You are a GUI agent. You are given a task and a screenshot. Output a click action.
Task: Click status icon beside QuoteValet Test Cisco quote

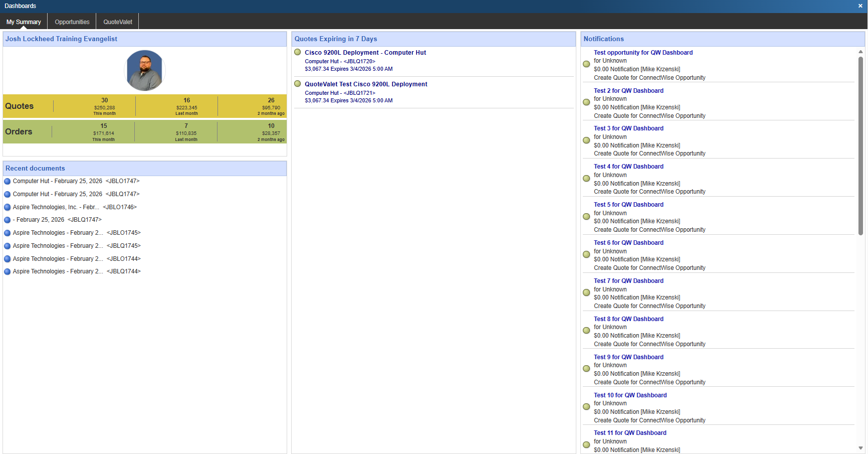click(x=298, y=84)
